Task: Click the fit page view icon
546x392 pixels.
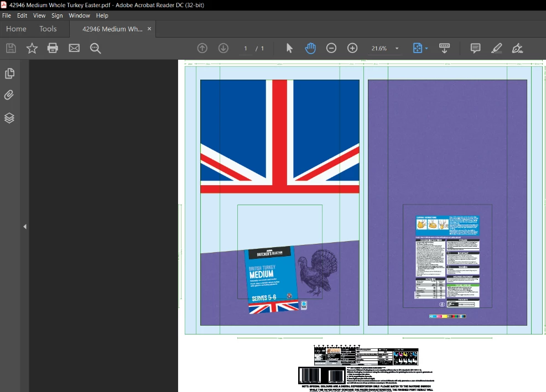Action: pyautogui.click(x=418, y=48)
